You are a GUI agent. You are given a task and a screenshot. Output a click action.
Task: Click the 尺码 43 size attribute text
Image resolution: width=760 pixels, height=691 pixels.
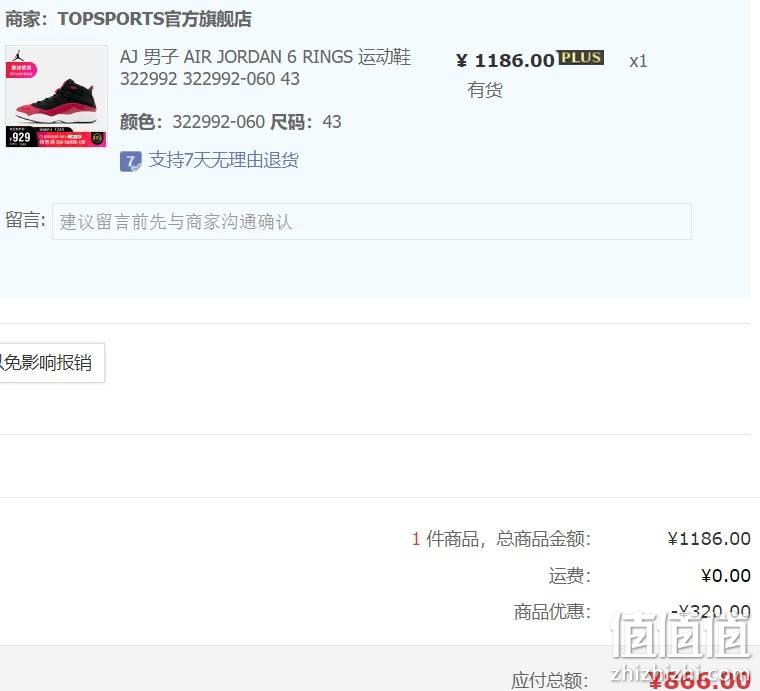pos(306,122)
